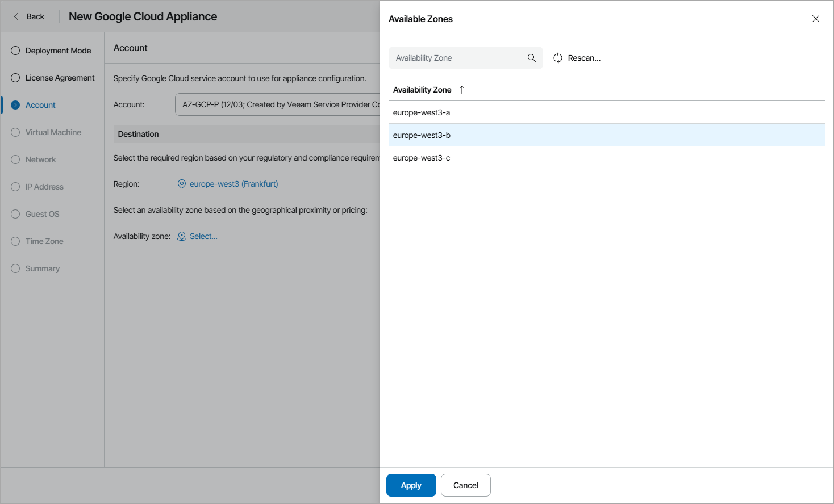Click the Account step indicator icon

[15, 105]
